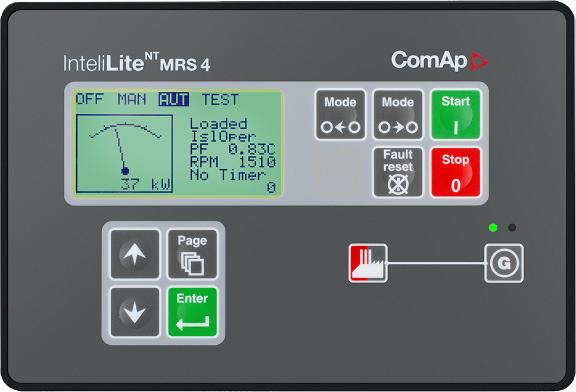Click the green status LED indicator

(493, 228)
